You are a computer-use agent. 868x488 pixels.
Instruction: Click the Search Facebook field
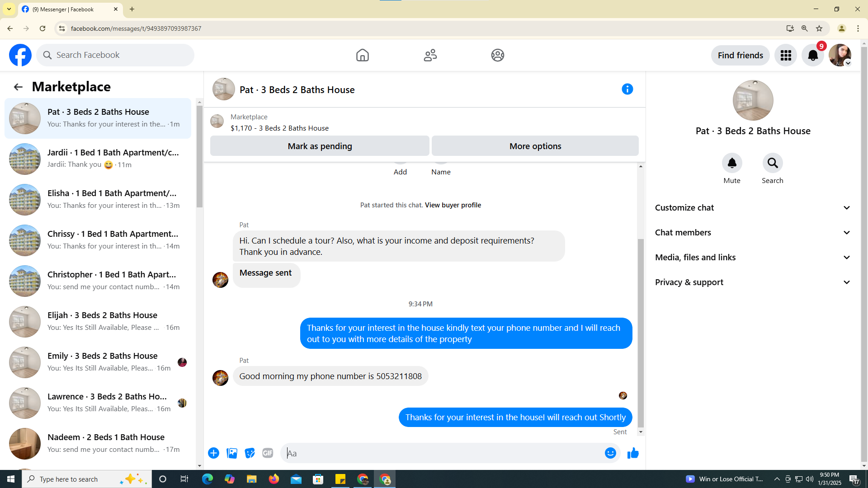pyautogui.click(x=115, y=55)
